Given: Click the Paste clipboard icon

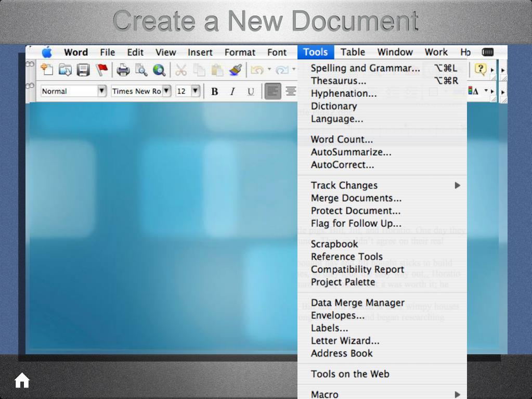Looking at the screenshot, I should coord(217,70).
